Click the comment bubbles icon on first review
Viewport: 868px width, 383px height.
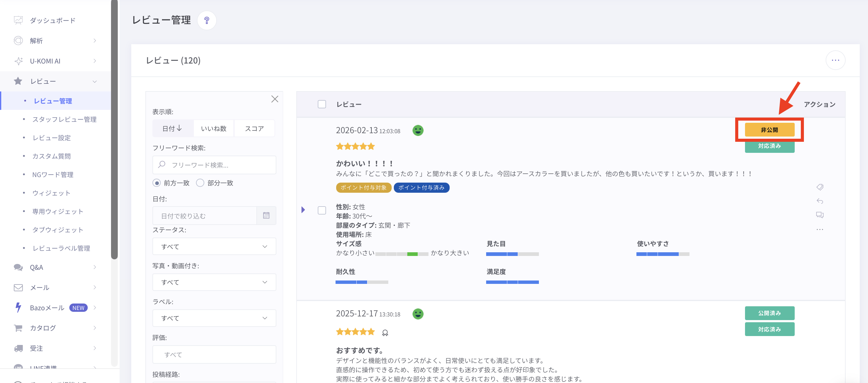[820, 215]
